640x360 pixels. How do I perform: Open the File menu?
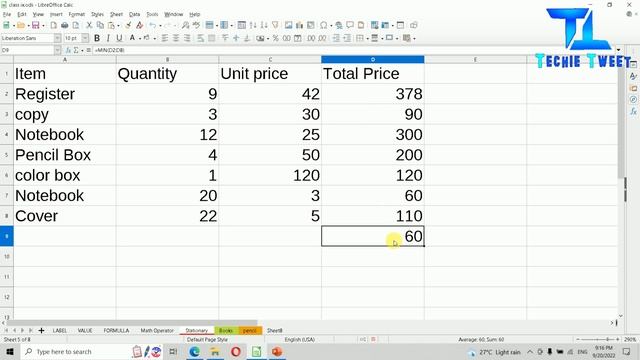coord(7,14)
